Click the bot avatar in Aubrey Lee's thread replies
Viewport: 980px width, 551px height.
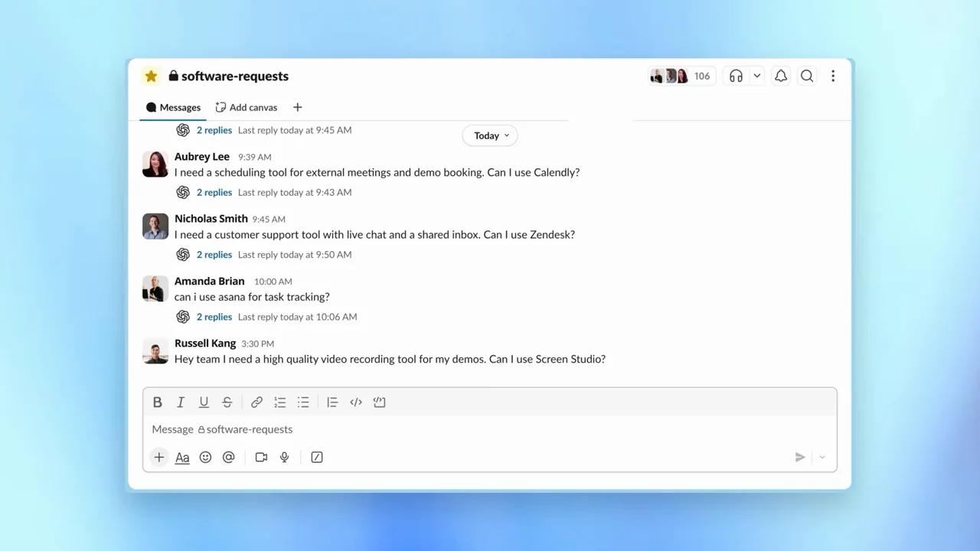point(183,192)
